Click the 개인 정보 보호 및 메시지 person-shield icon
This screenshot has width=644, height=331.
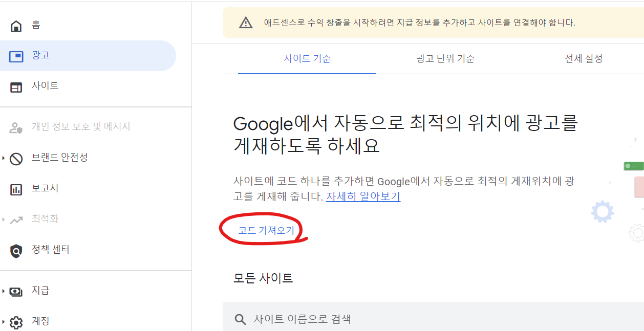coord(16,127)
